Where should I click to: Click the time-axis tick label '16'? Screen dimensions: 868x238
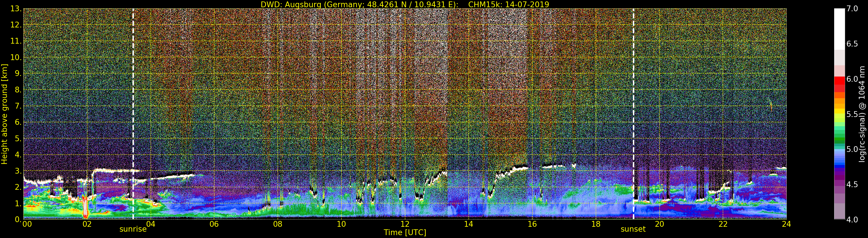click(x=532, y=224)
